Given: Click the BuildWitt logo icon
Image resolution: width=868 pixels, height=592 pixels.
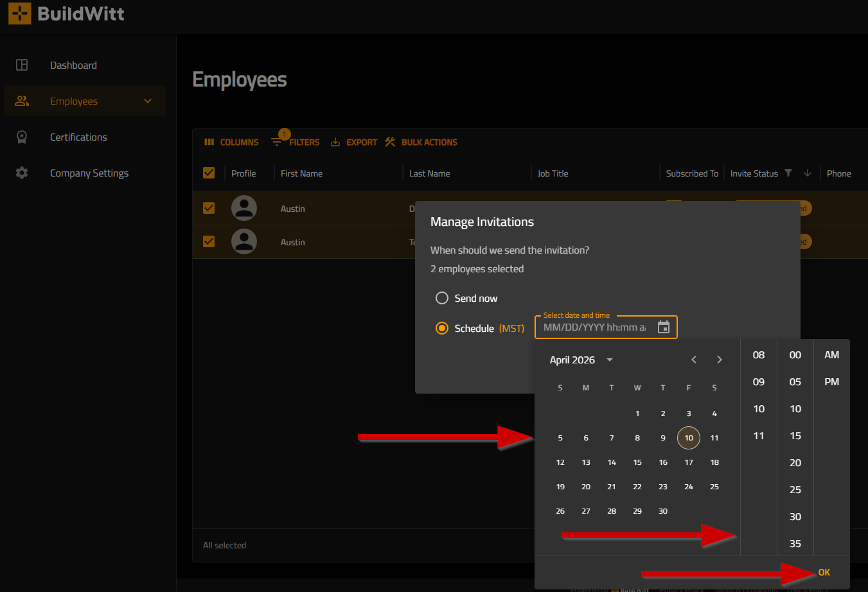Looking at the screenshot, I should (x=19, y=13).
